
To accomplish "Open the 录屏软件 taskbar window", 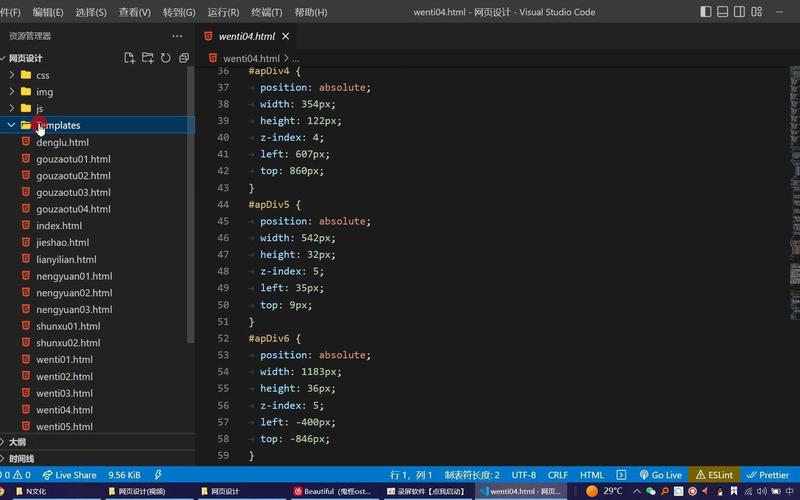I will tap(426, 491).
